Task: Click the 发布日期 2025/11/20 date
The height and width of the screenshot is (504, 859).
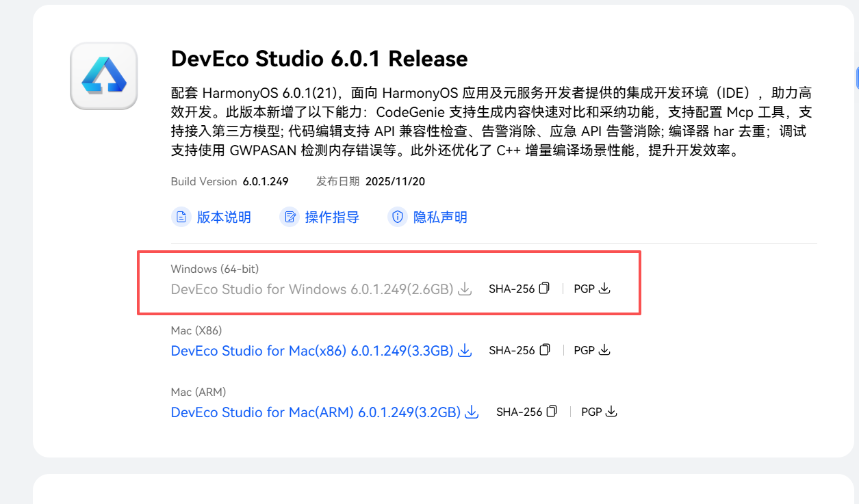Action: 396,182
